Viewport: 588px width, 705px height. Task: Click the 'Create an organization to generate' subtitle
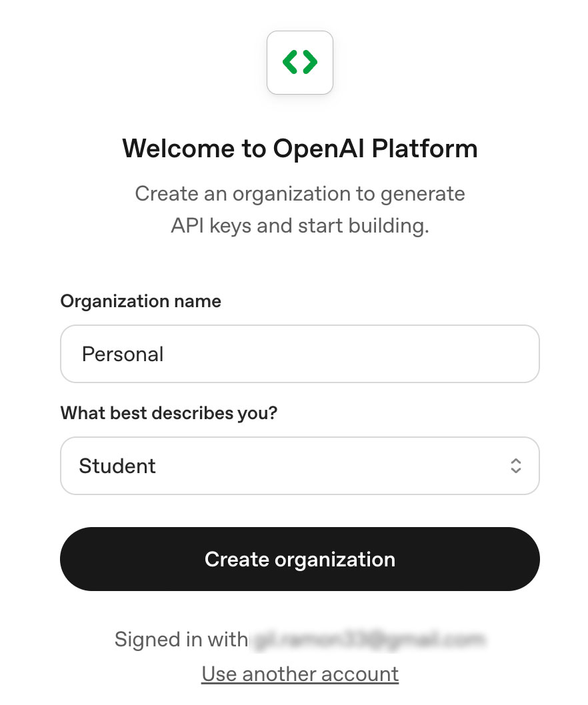(299, 194)
